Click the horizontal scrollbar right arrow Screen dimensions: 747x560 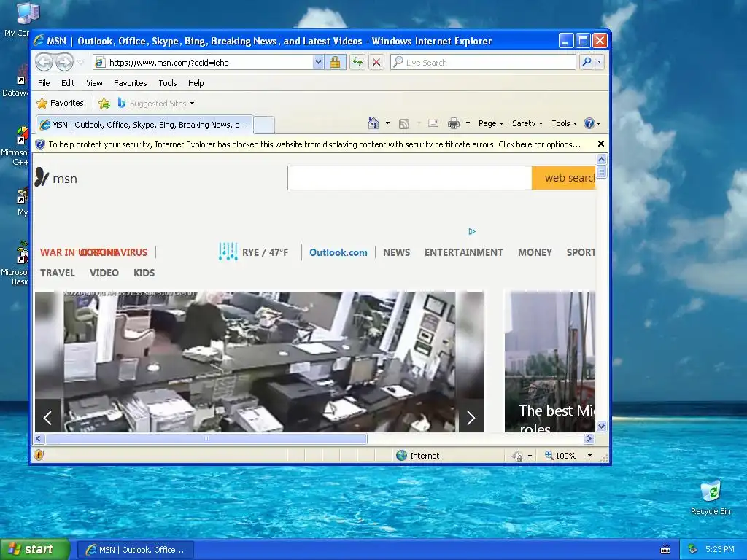tap(589, 438)
